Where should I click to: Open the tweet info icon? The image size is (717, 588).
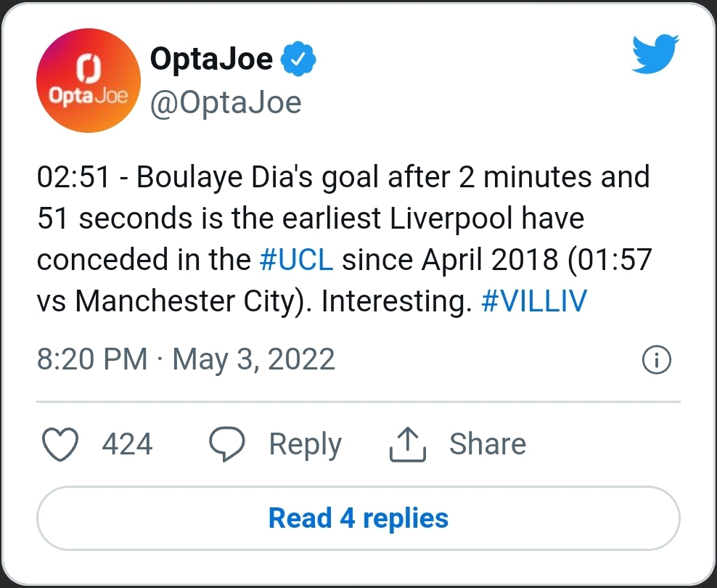click(657, 360)
